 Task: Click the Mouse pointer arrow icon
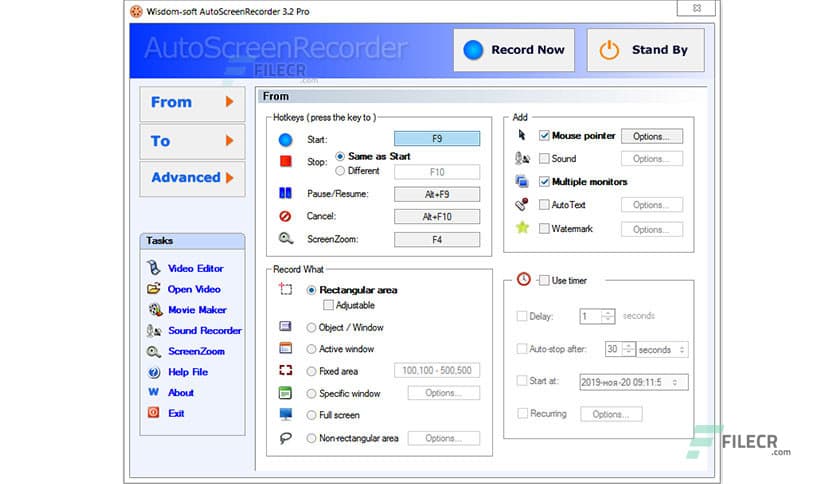click(x=522, y=135)
